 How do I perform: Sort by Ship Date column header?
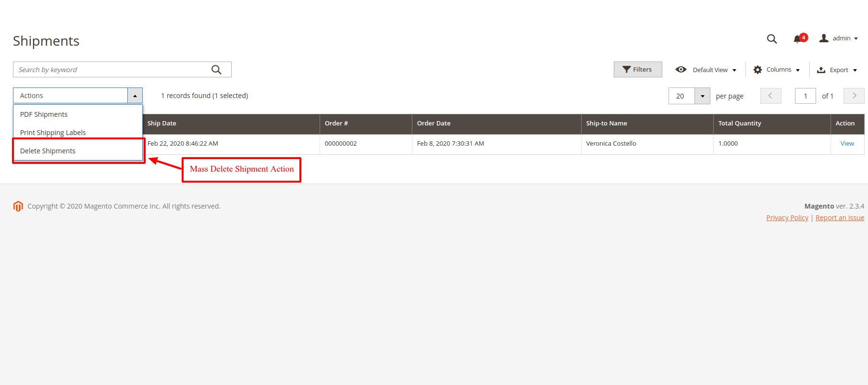(x=231, y=124)
